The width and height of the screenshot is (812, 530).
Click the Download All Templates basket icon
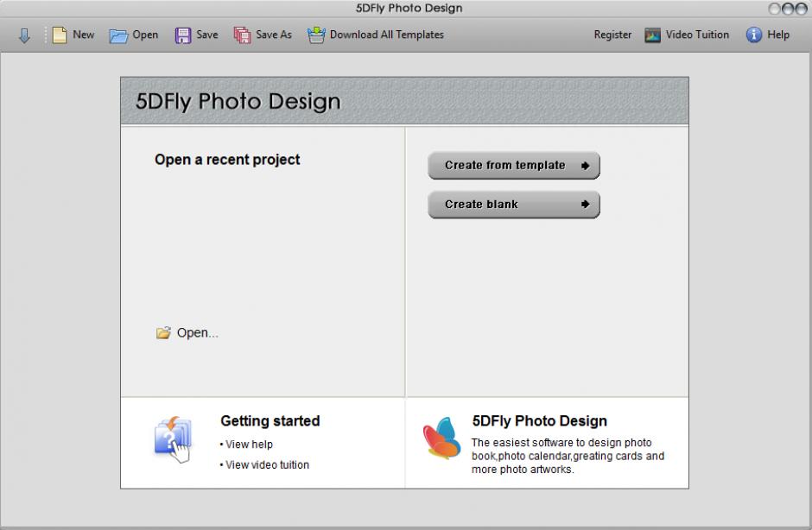316,35
